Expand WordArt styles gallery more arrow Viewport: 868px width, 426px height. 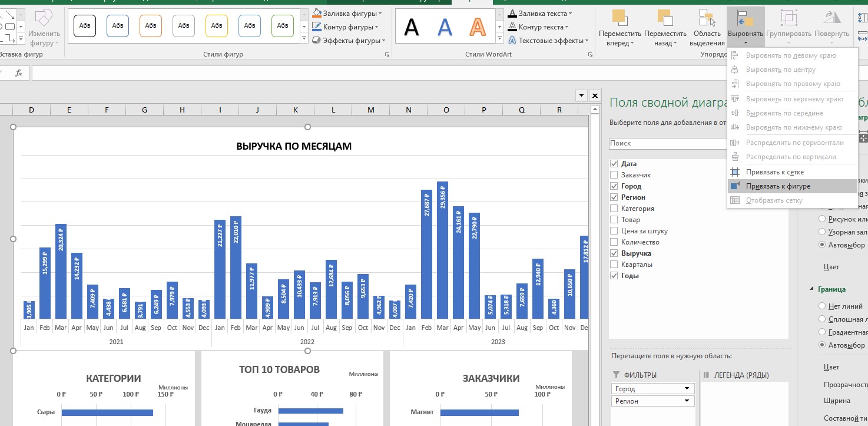(499, 38)
